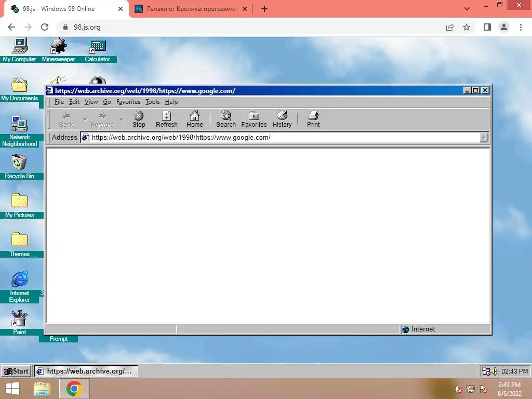This screenshot has width=532, height=399.
Task: Click the Stop toolbar button
Action: coord(138,119)
